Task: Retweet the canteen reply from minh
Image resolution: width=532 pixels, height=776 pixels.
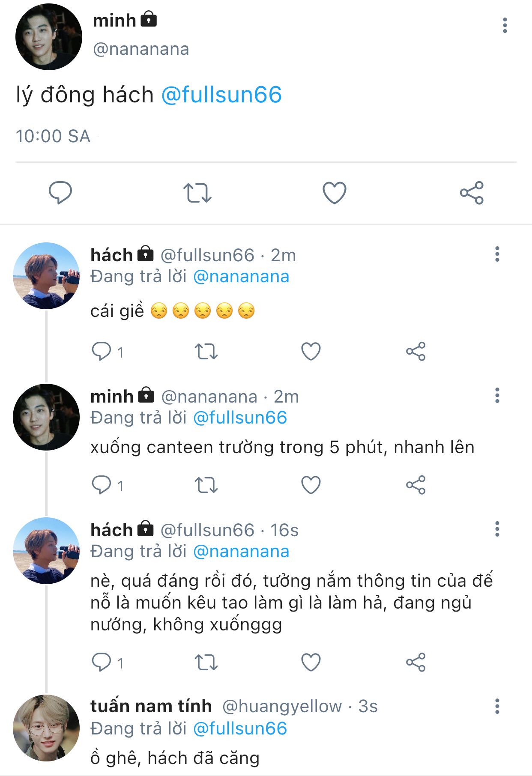Action: click(206, 485)
